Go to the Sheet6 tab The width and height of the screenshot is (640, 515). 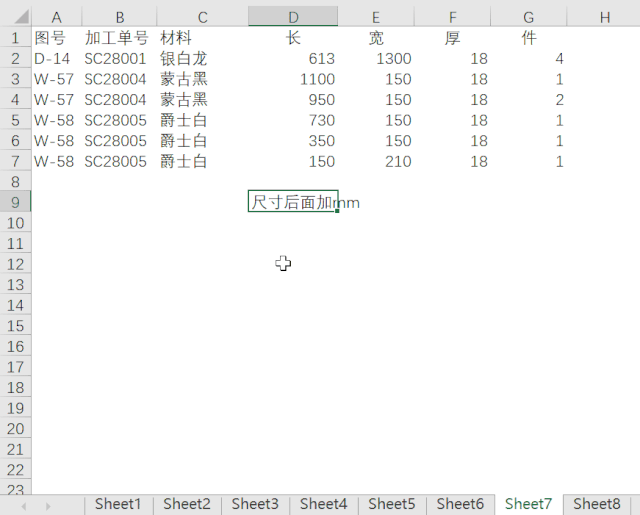460,504
